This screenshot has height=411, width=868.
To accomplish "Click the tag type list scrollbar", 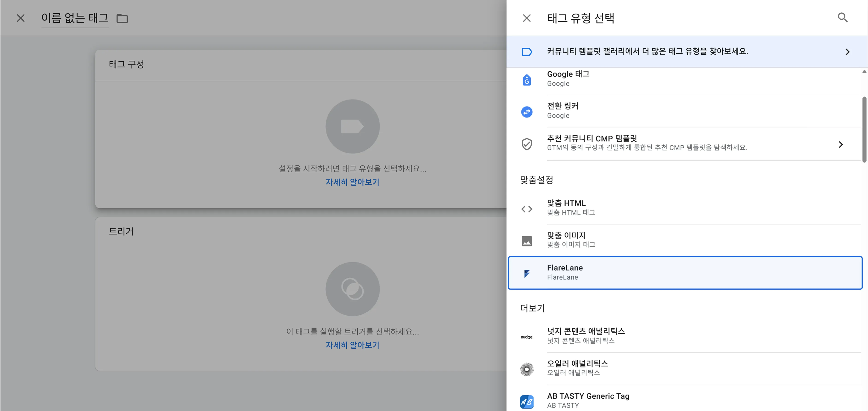I will [x=864, y=129].
